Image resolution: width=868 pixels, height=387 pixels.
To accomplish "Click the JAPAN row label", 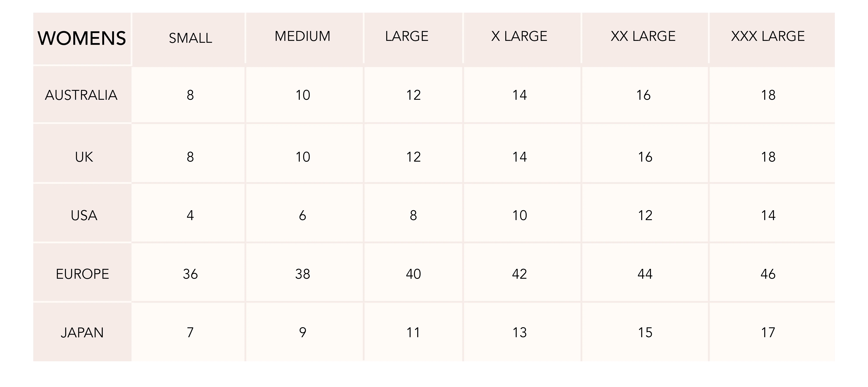I will click(x=82, y=333).
